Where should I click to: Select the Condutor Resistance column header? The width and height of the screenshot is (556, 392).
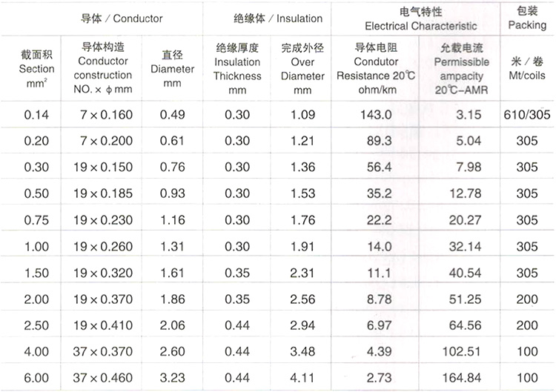coord(376,68)
